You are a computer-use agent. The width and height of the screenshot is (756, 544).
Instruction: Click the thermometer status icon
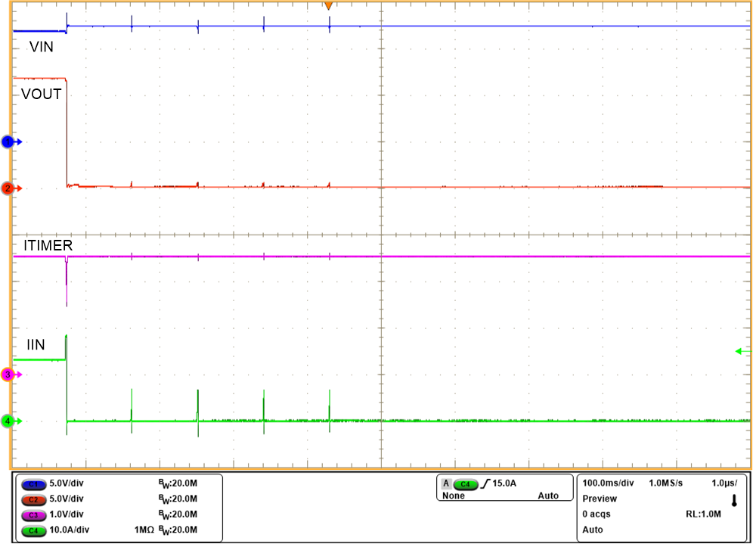[734, 501]
